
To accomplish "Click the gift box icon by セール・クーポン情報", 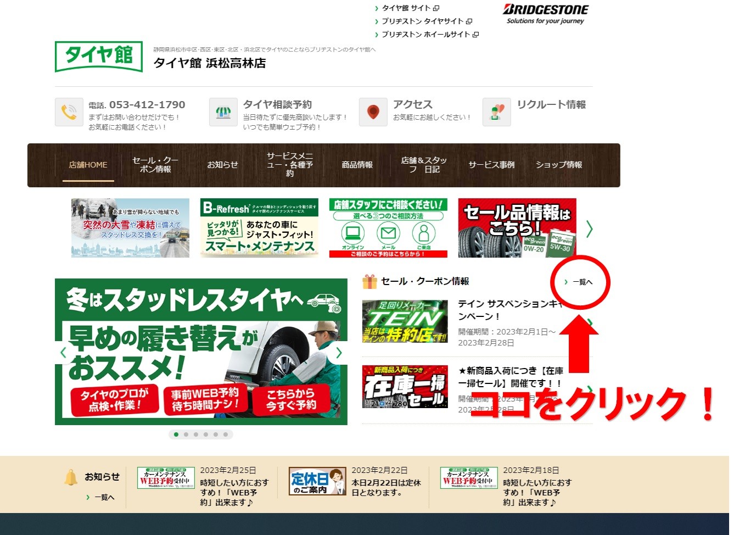I will click(369, 282).
